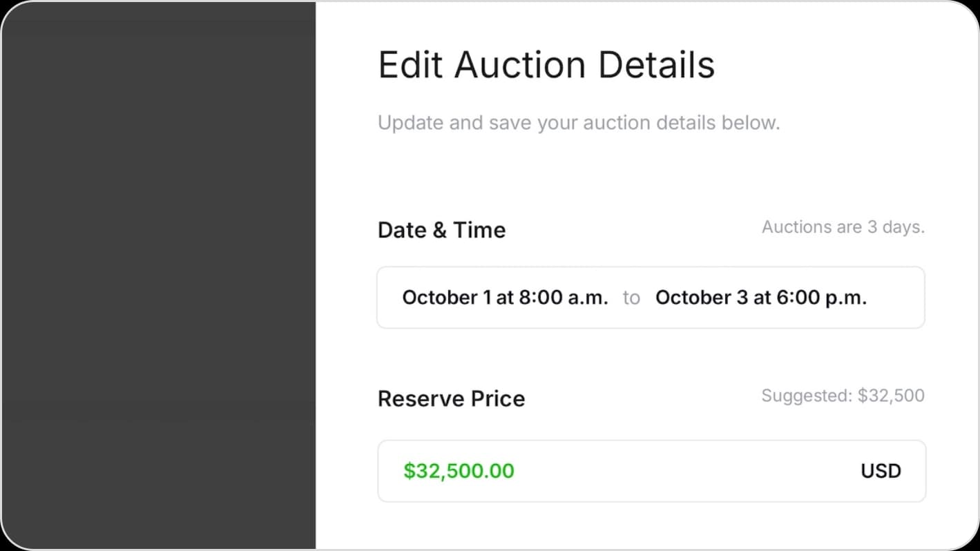This screenshot has height=551, width=980.
Task: Click the start date October 1 at 8:00 a.m.
Action: 505,298
